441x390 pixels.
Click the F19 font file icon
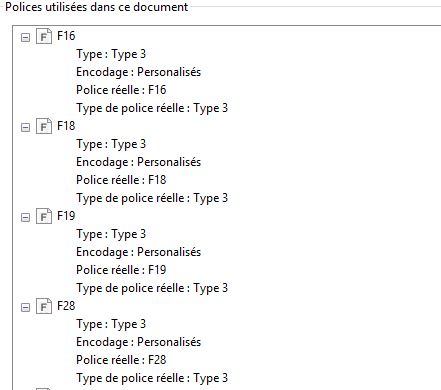[44, 216]
